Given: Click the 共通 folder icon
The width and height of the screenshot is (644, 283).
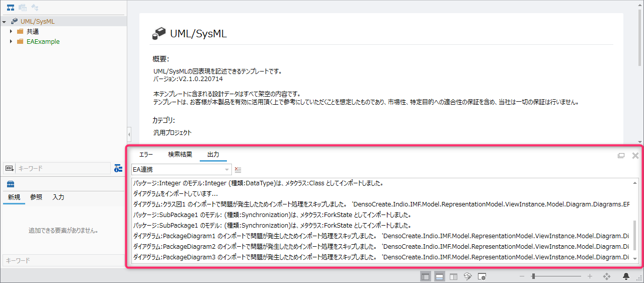Looking at the screenshot, I should point(20,32).
